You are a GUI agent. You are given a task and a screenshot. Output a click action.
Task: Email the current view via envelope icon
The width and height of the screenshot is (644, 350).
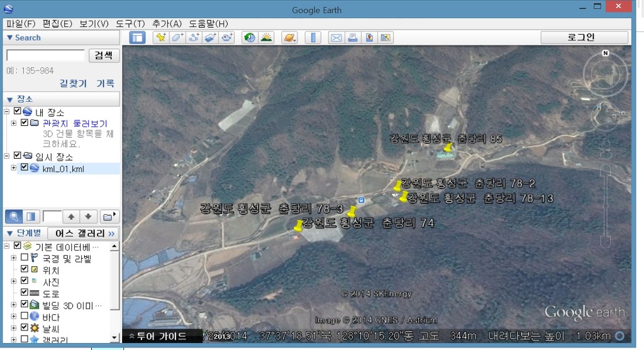click(336, 38)
